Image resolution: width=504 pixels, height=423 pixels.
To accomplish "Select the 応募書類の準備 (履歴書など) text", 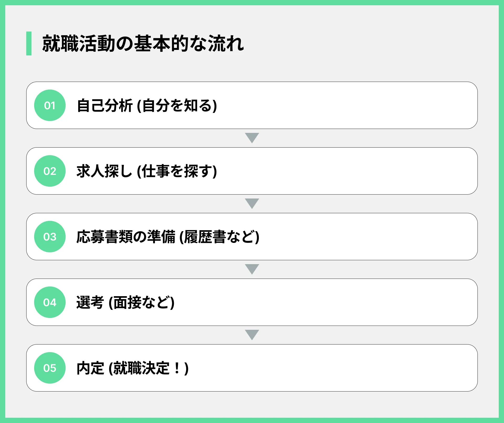I will (x=168, y=237).
